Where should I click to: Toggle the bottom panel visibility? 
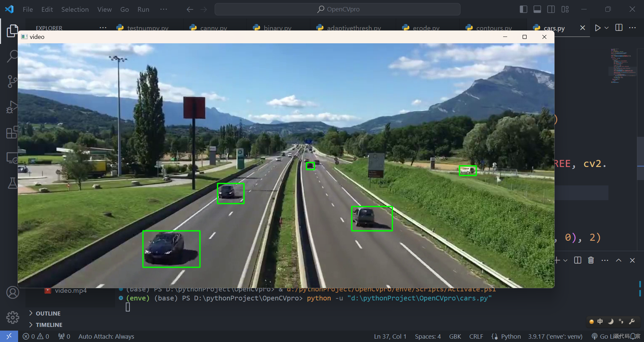tap(537, 9)
